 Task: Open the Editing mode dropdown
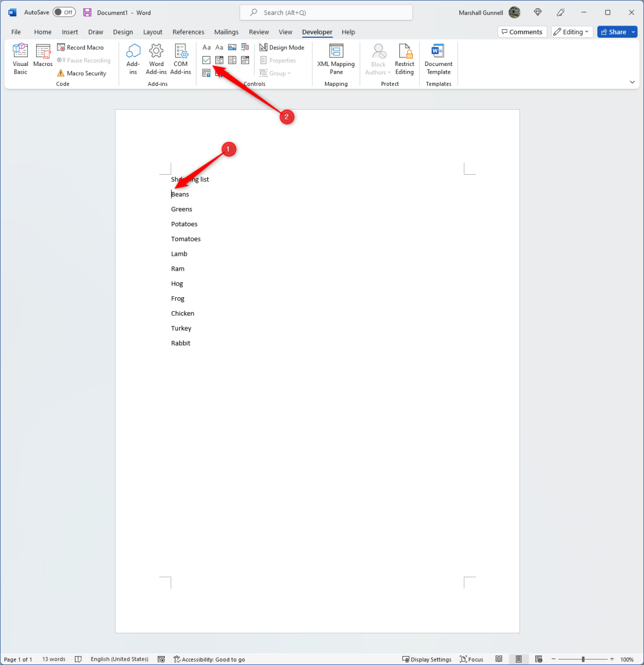point(572,32)
